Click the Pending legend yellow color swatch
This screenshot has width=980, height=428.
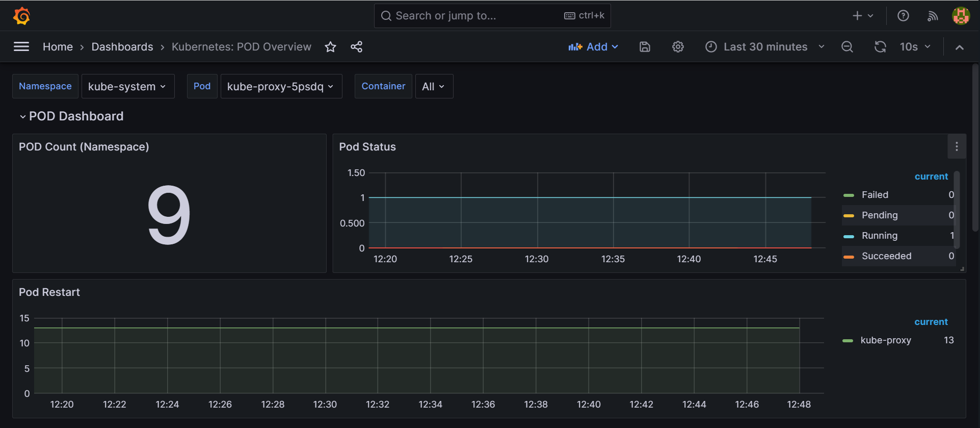tap(849, 216)
